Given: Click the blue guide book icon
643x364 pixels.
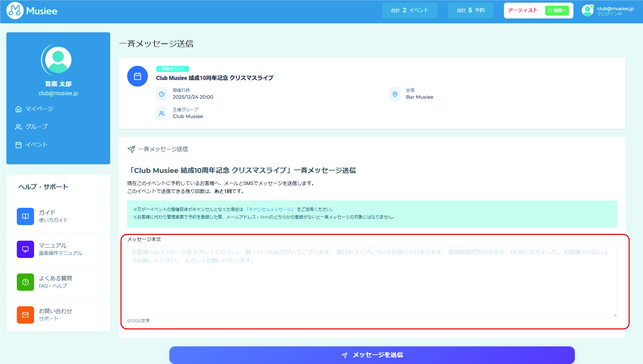Looking at the screenshot, I should pyautogui.click(x=25, y=216).
